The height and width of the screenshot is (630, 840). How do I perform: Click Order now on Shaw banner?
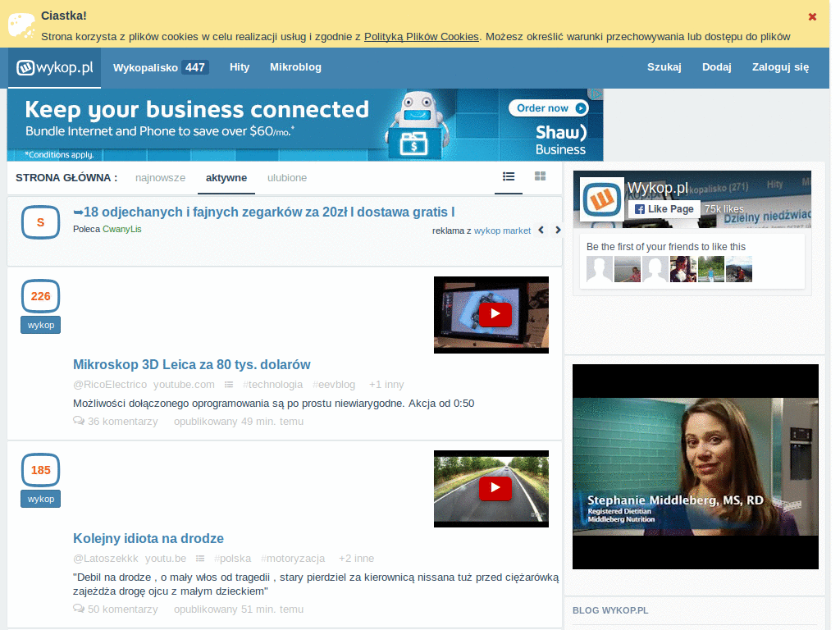(x=549, y=108)
